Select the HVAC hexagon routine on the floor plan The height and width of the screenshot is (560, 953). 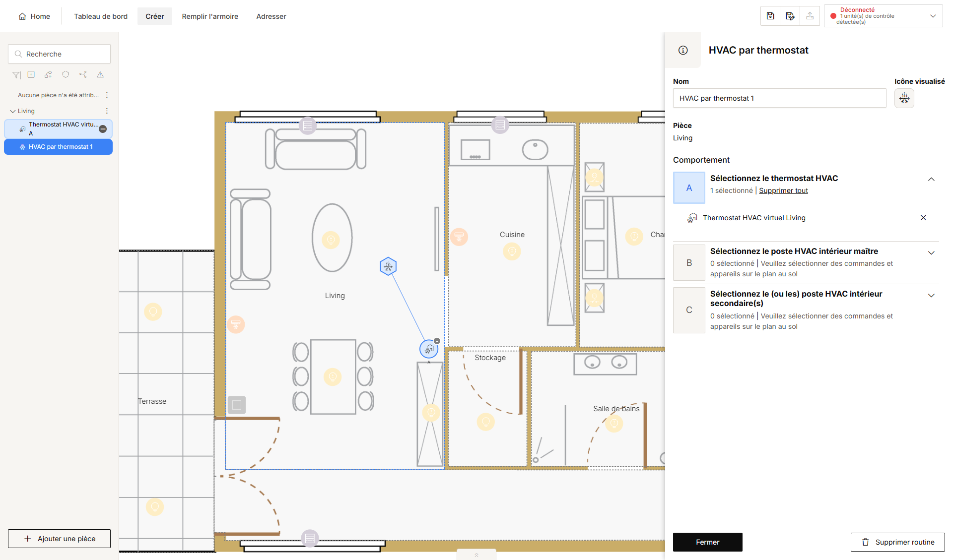pyautogui.click(x=388, y=266)
